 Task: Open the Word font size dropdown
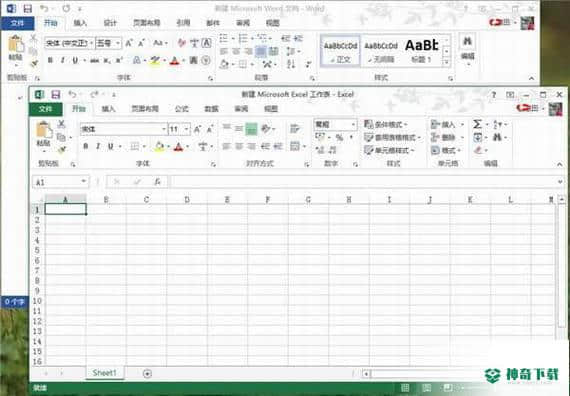pos(118,43)
